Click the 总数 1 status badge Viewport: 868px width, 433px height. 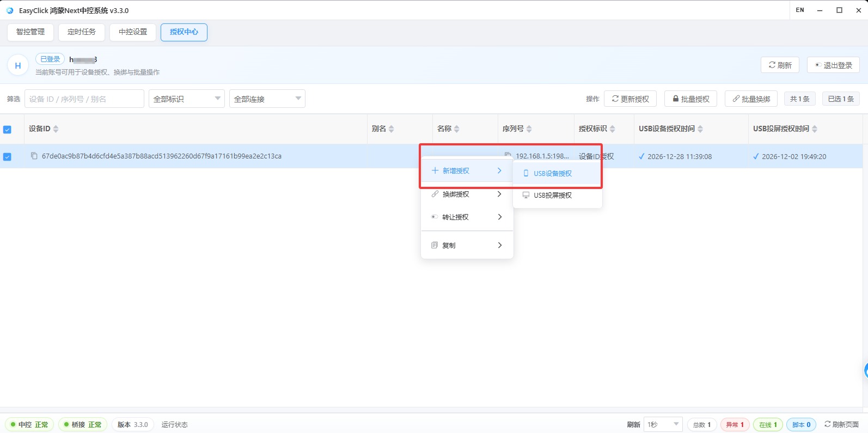click(x=701, y=424)
